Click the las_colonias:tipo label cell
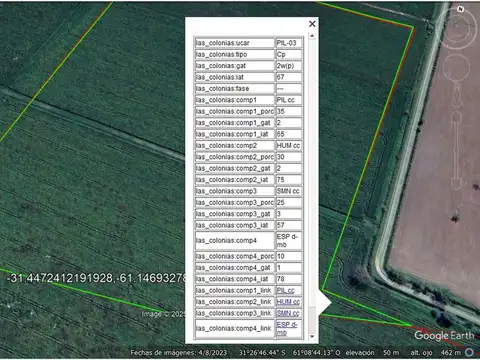The width and height of the screenshot is (480, 360). 235,54
